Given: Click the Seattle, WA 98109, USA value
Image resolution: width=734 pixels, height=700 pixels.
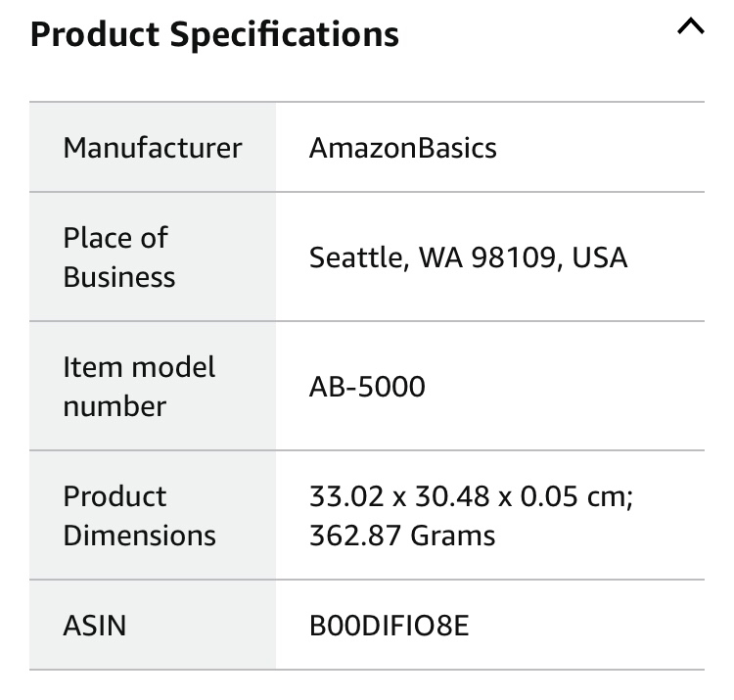Looking at the screenshot, I should [468, 257].
